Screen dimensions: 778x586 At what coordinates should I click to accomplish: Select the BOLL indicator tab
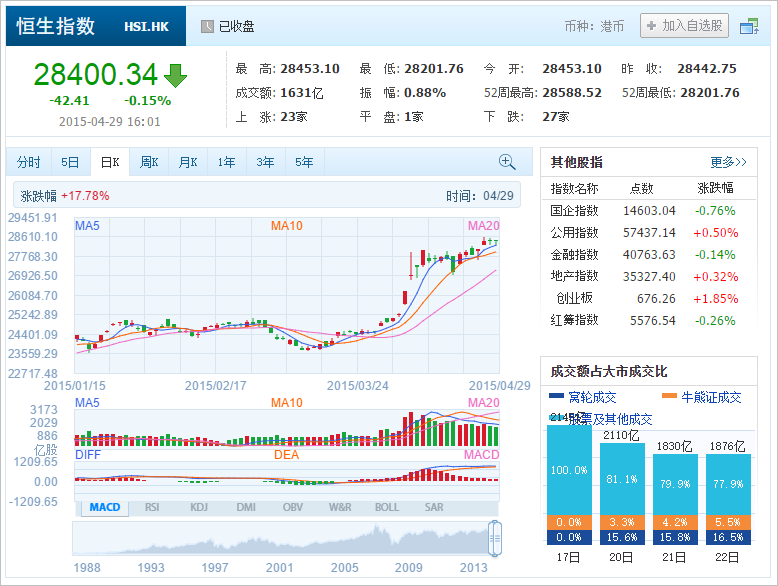pyautogui.click(x=387, y=507)
